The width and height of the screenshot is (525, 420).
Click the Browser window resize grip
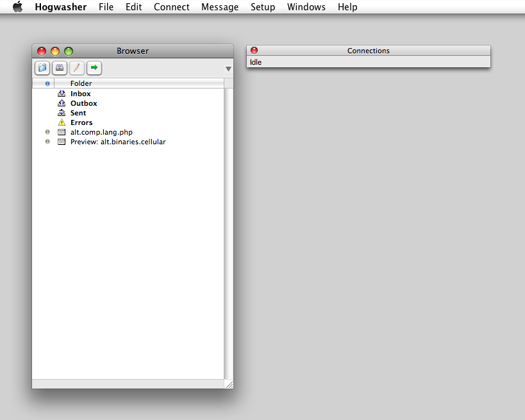(x=229, y=384)
